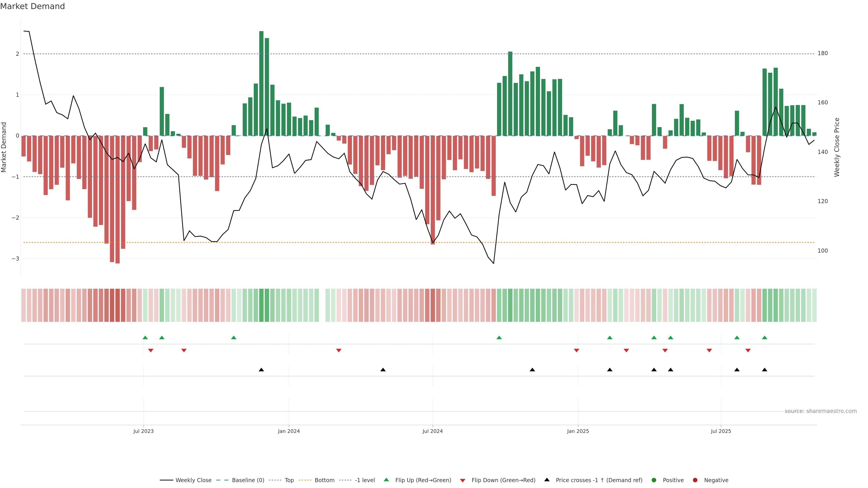Click black Price crosses -1 triangle in legend
The height and width of the screenshot is (488, 868).
(547, 480)
